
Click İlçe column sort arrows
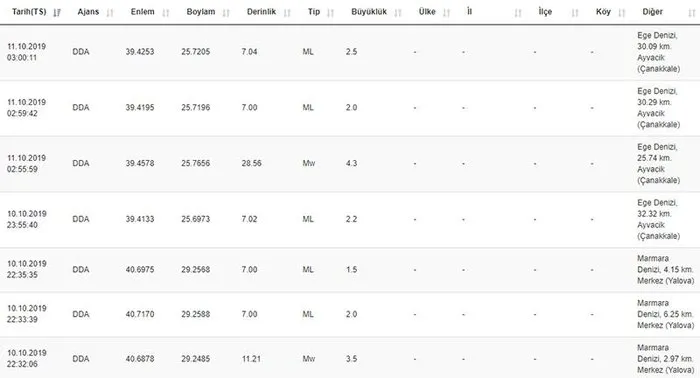point(575,12)
